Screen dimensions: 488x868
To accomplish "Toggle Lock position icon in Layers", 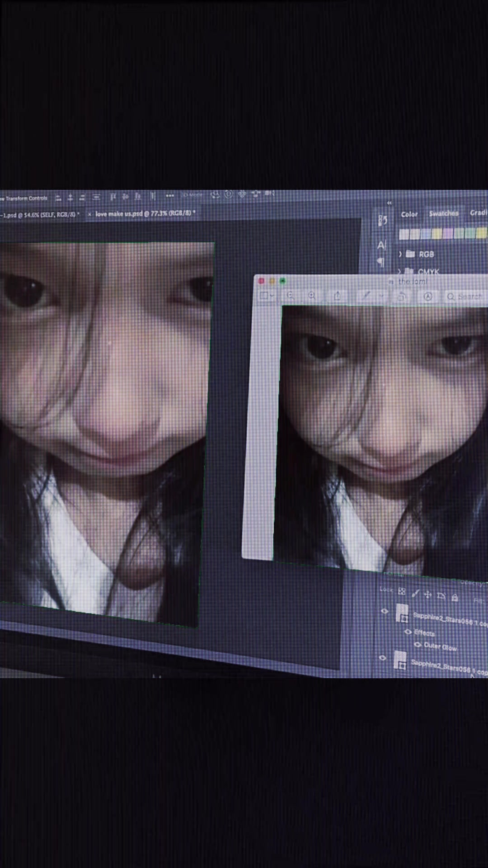I will (428, 594).
